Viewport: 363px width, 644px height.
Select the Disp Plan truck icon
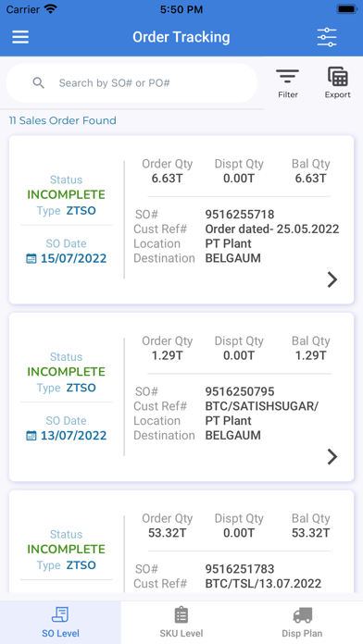tap(302, 615)
